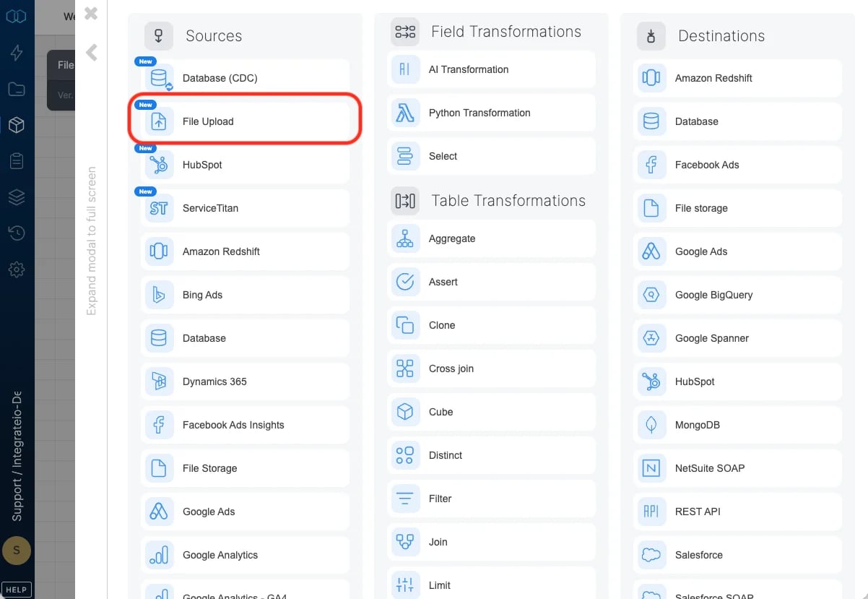
Task: Add Limit transformation icon
Action: (x=405, y=585)
